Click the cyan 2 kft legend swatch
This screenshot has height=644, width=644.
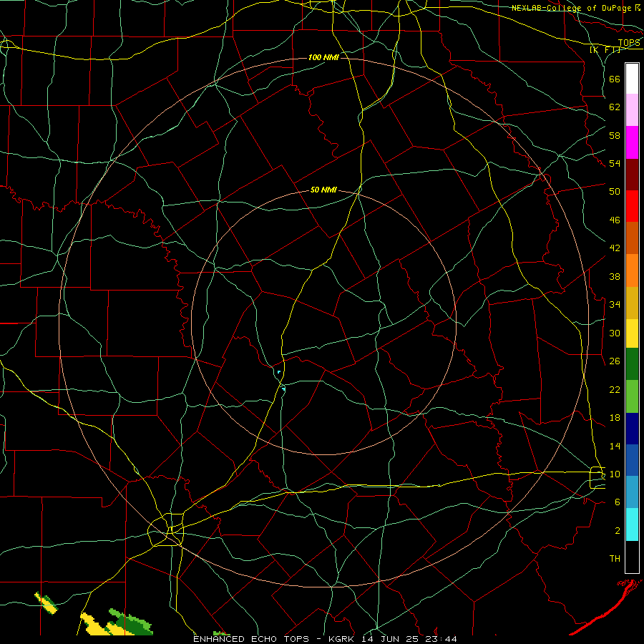pos(632,525)
